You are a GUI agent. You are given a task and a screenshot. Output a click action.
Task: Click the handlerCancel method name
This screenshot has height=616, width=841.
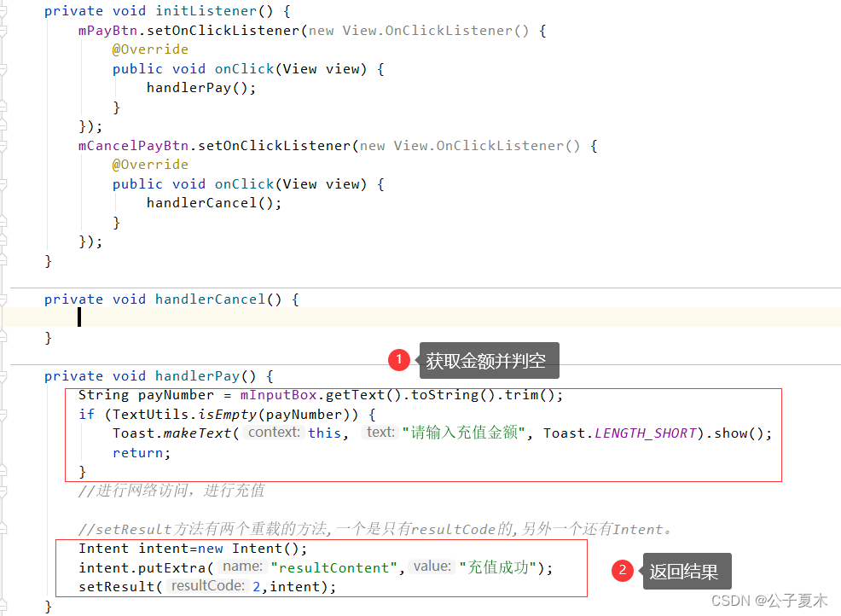point(210,299)
